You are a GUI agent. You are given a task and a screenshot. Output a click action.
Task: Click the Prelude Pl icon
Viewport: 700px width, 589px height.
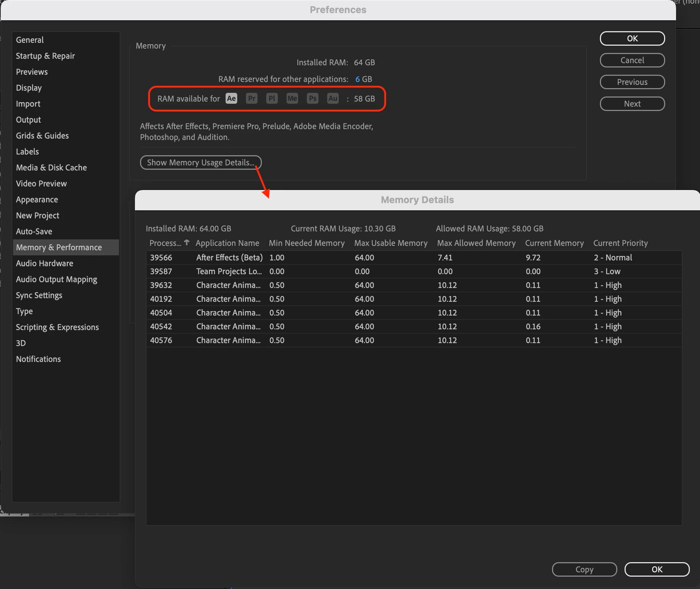[272, 98]
